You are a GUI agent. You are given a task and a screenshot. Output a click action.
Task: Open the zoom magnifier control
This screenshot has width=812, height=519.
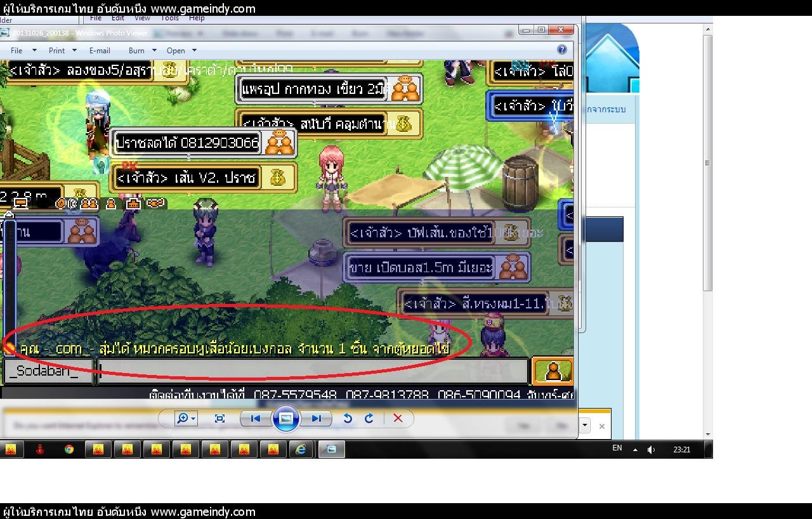click(186, 418)
